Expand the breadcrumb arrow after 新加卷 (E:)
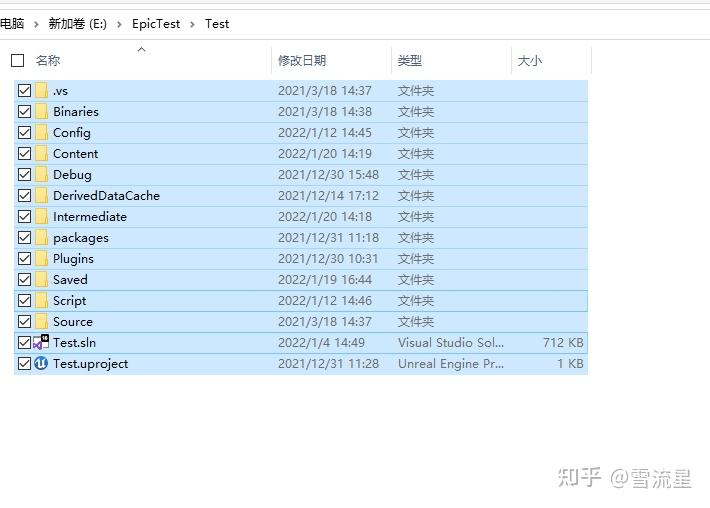 (120, 24)
